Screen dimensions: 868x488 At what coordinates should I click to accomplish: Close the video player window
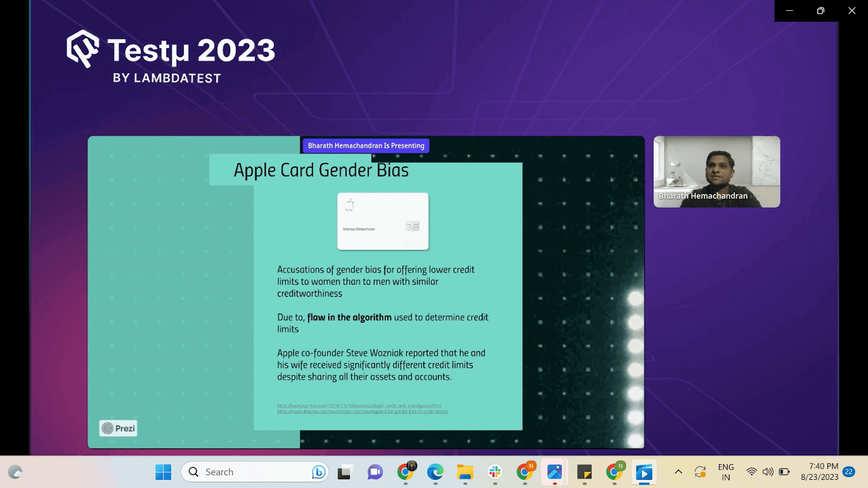click(x=852, y=11)
